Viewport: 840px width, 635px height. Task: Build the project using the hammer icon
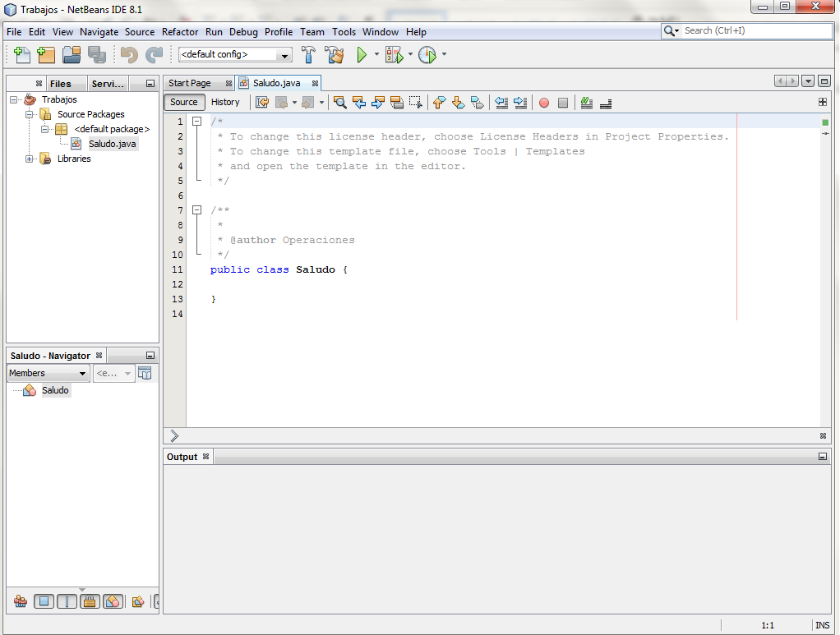click(x=309, y=54)
